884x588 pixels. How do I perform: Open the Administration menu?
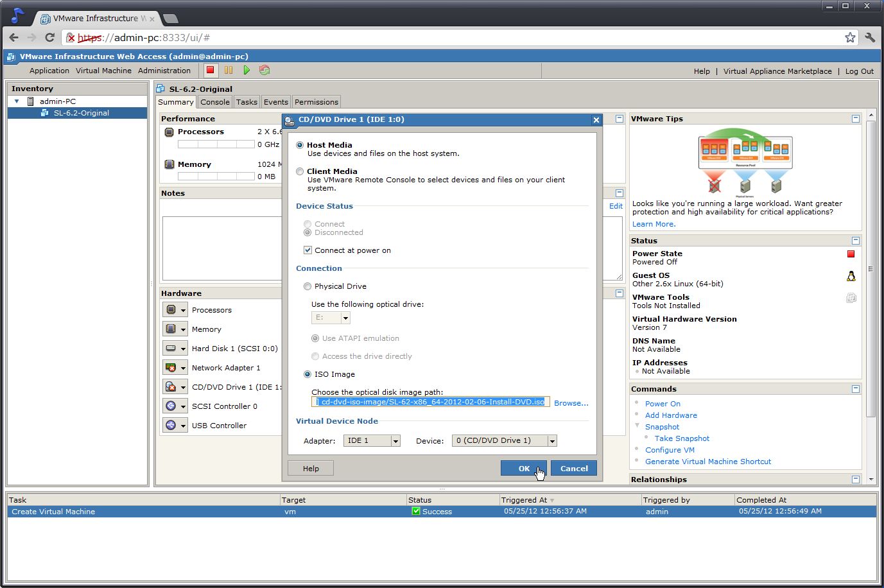click(x=164, y=71)
